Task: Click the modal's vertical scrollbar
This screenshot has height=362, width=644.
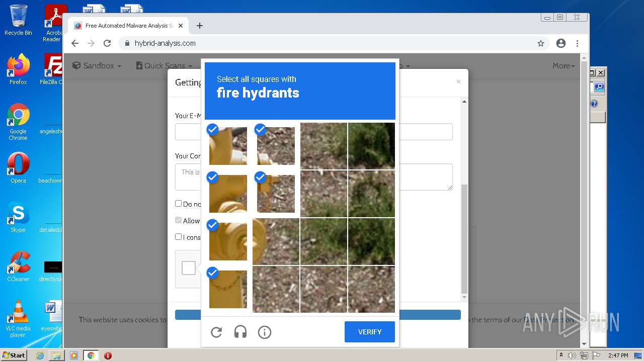Action: tap(464, 239)
